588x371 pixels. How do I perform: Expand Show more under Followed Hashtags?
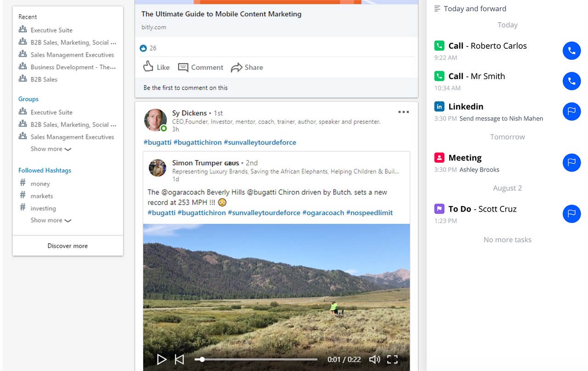click(51, 220)
